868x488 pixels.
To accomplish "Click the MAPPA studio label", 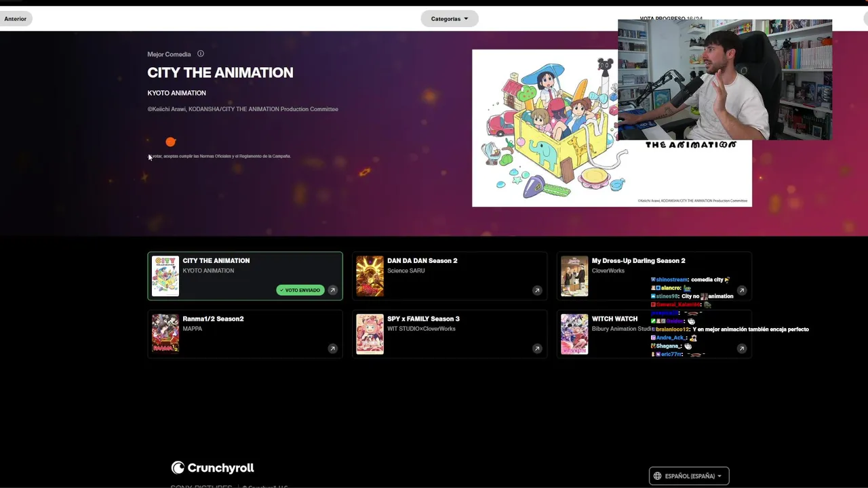I will click(x=193, y=329).
